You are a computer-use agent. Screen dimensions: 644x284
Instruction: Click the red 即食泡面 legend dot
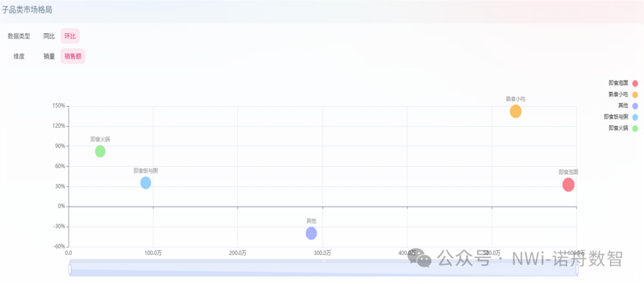click(x=635, y=84)
